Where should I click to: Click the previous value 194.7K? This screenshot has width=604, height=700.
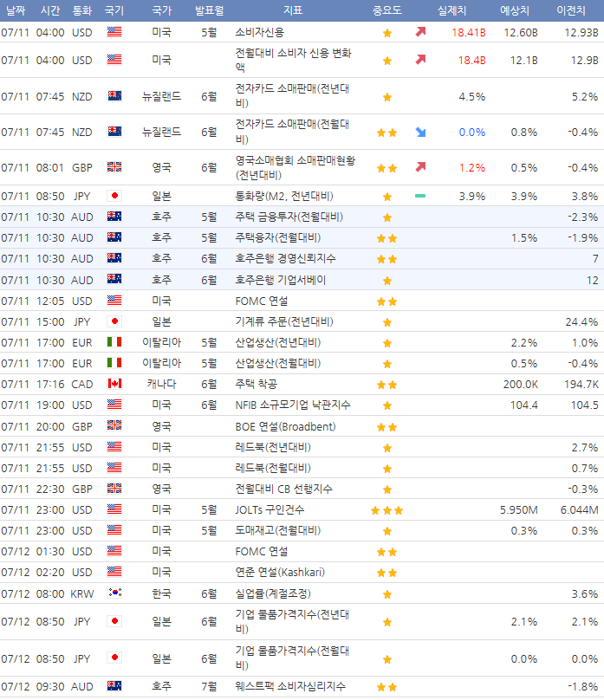581,385
